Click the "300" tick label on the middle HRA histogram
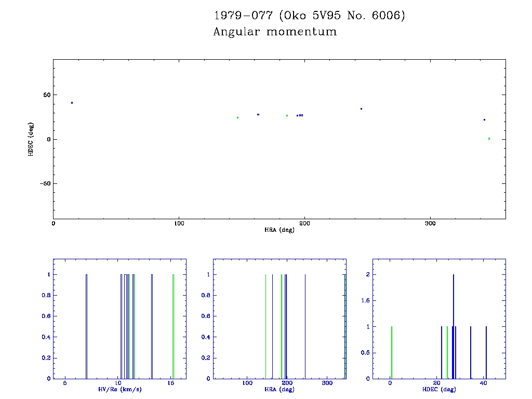The width and height of the screenshot is (532, 399). 327,383
